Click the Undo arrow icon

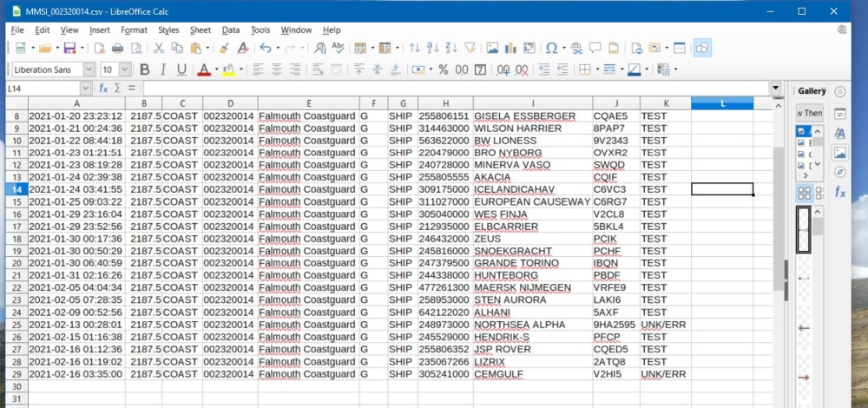click(x=266, y=48)
